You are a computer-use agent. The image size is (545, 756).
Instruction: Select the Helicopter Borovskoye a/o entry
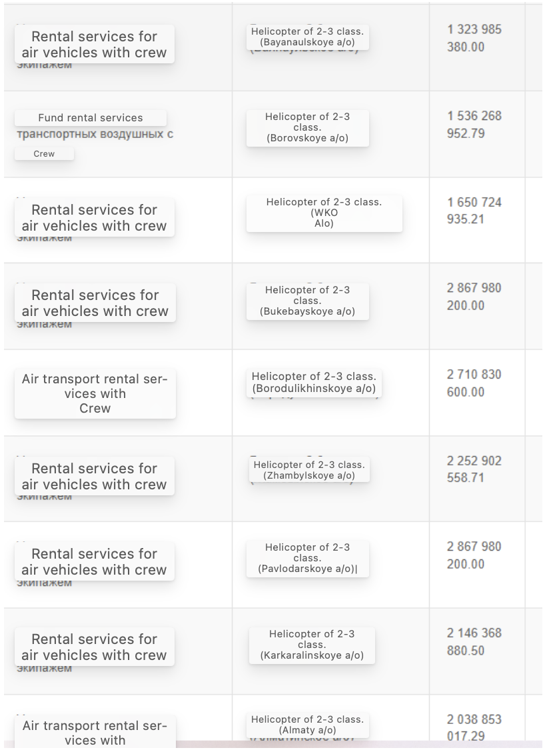click(307, 127)
